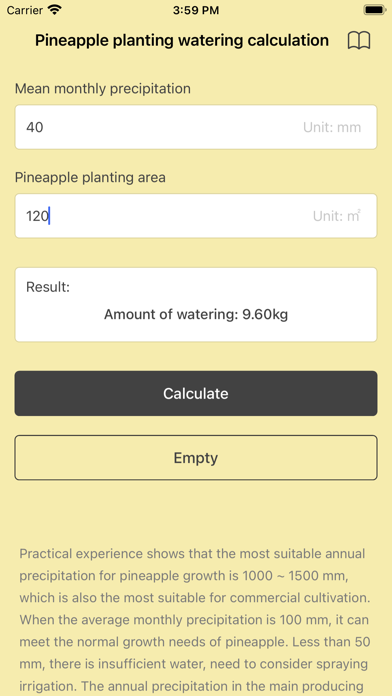Viewport: 392px width, 696px height.
Task: Place cursor after 120 in area field
Action: [50, 216]
